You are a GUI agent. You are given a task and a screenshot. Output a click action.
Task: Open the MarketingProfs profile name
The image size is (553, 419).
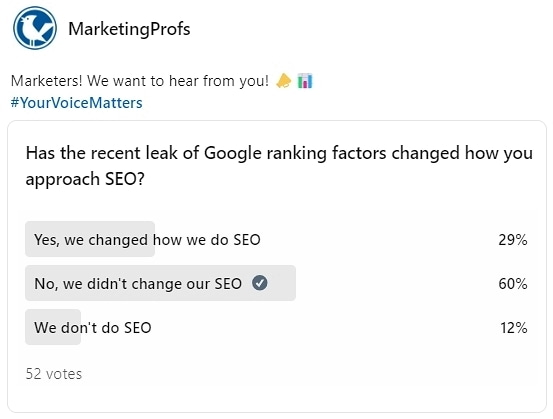tap(129, 29)
